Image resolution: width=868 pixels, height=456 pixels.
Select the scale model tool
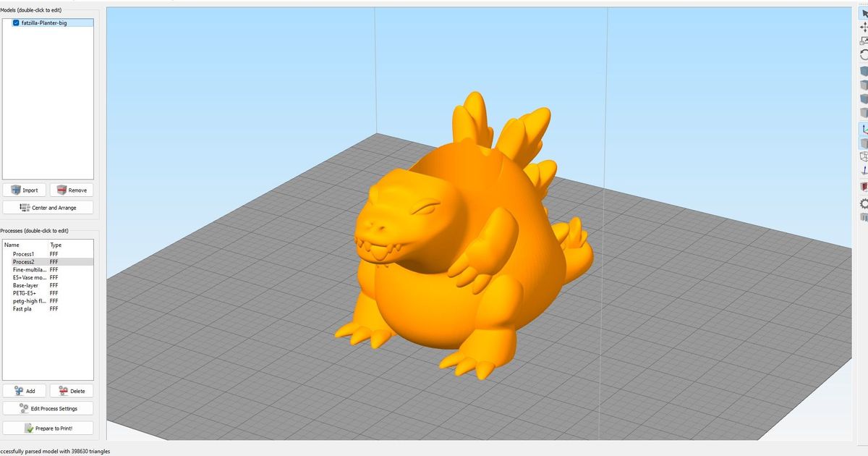coord(863,41)
